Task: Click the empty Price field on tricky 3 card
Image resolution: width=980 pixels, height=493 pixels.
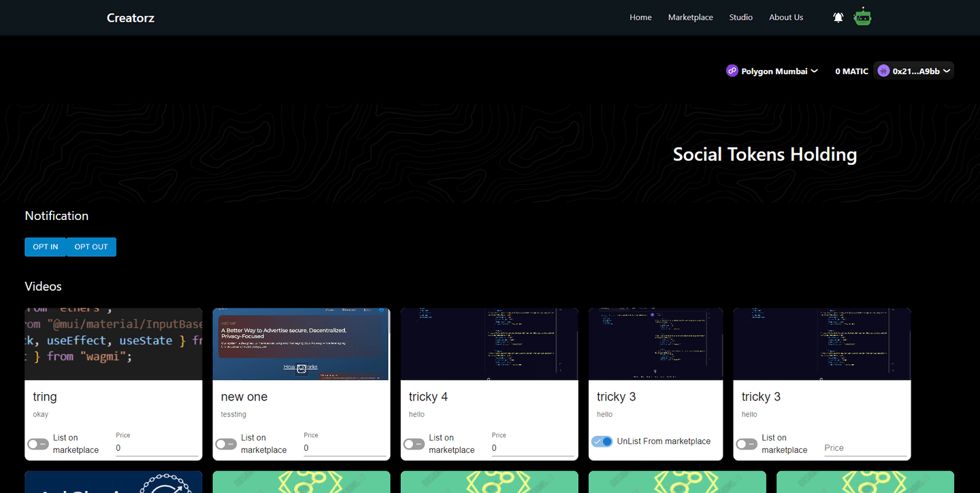Action: click(x=865, y=448)
